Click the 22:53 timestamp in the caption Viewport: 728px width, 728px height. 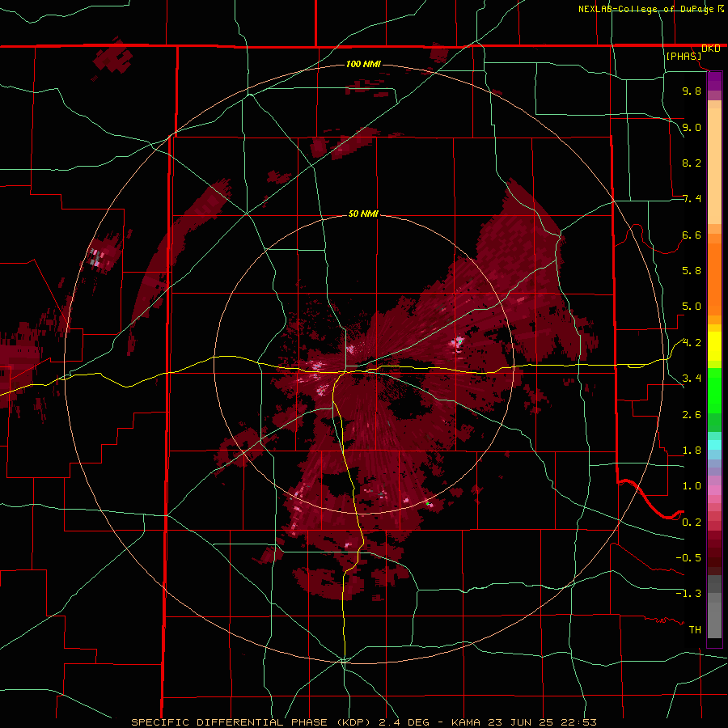coord(581,722)
